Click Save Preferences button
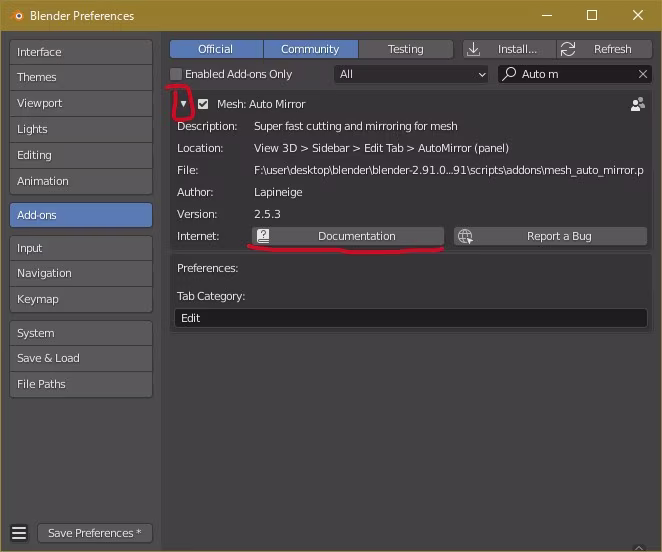This screenshot has width=662, height=552. (x=95, y=533)
